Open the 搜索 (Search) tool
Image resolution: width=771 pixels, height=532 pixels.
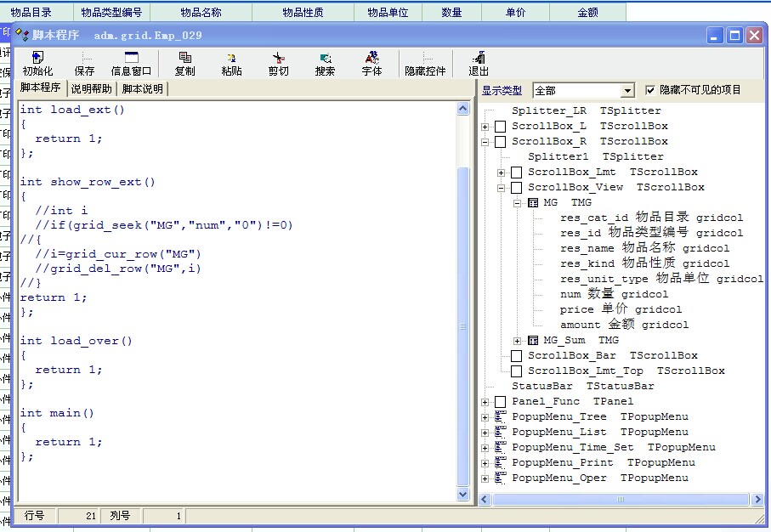[x=325, y=64]
